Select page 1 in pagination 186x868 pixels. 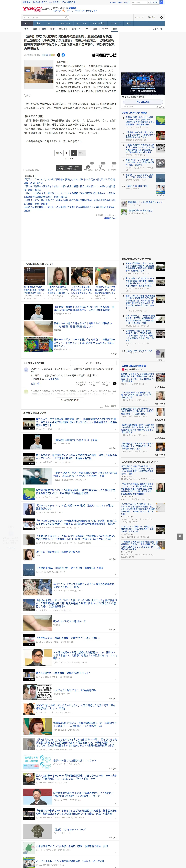point(66,153)
